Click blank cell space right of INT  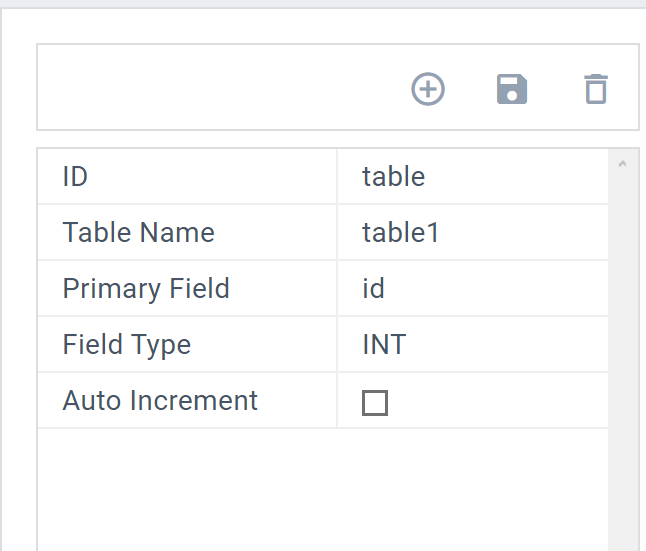tap(510, 345)
